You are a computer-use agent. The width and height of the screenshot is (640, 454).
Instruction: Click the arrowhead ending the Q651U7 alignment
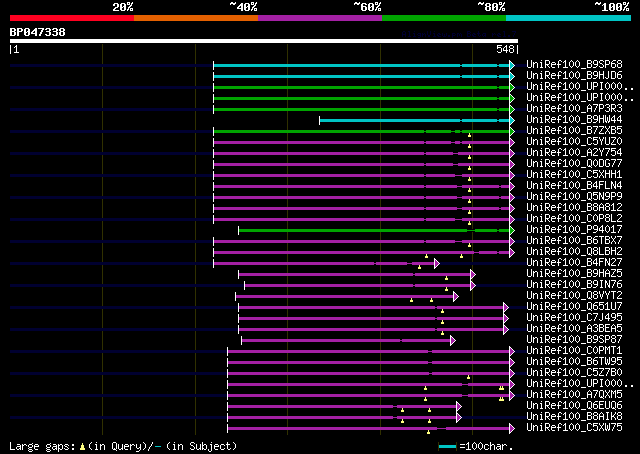506,308
